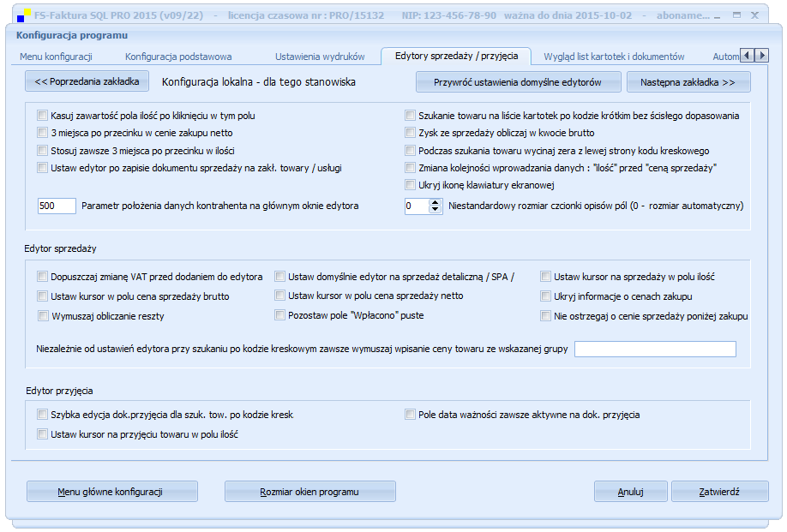Check Zysk ze sprzedaży obliczaj w kwocie brutto

click(410, 133)
